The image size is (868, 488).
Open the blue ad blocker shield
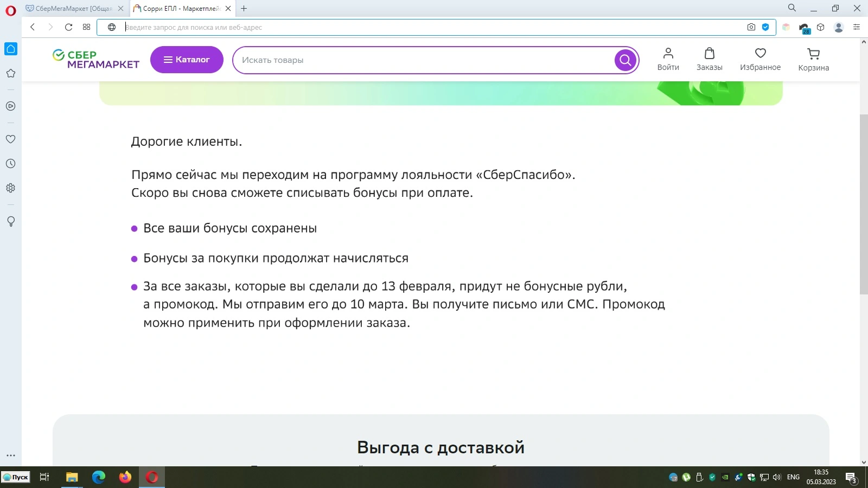tap(765, 27)
